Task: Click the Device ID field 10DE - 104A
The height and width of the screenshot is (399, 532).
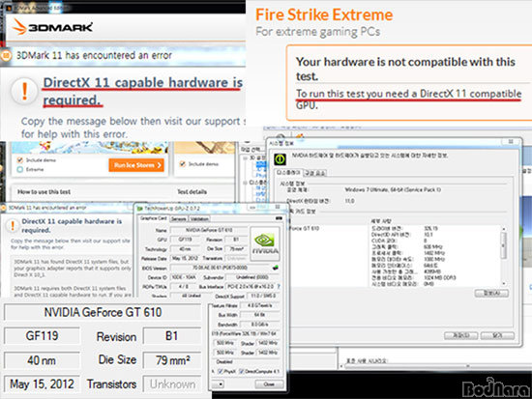Action: (184, 277)
